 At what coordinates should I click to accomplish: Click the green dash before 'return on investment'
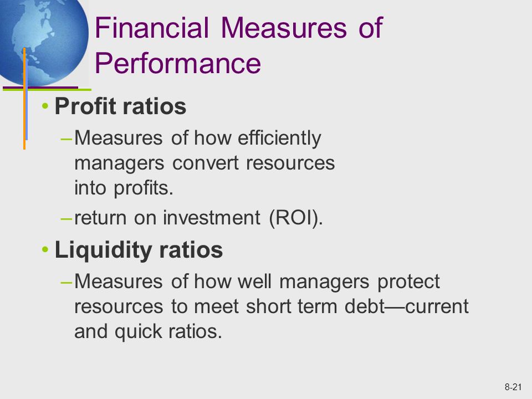click(66, 219)
